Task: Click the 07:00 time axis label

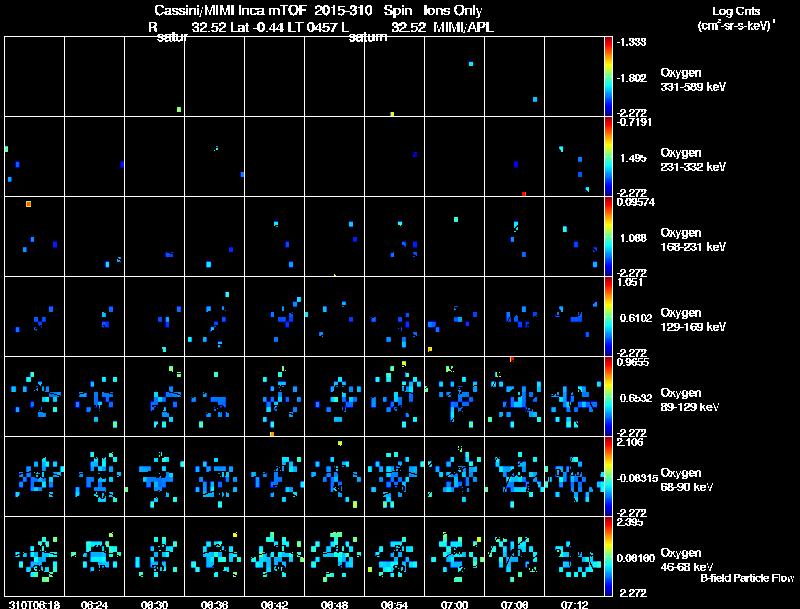Action: point(455,604)
